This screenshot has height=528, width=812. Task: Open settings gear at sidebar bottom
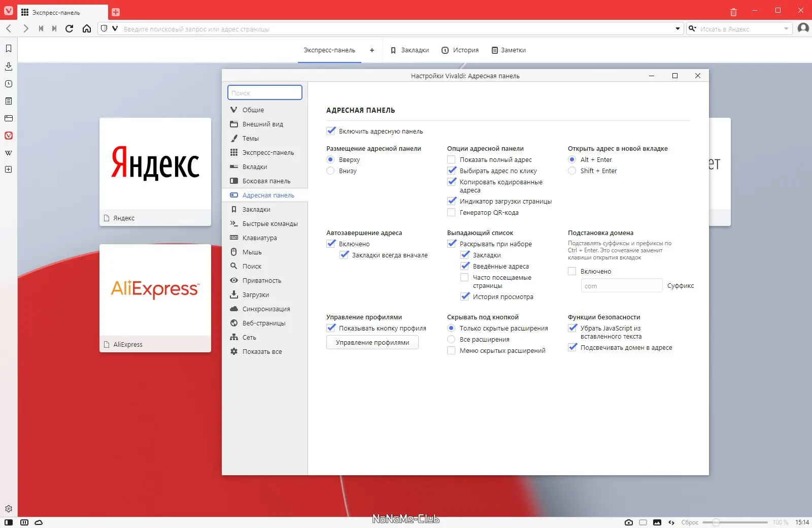(x=9, y=509)
